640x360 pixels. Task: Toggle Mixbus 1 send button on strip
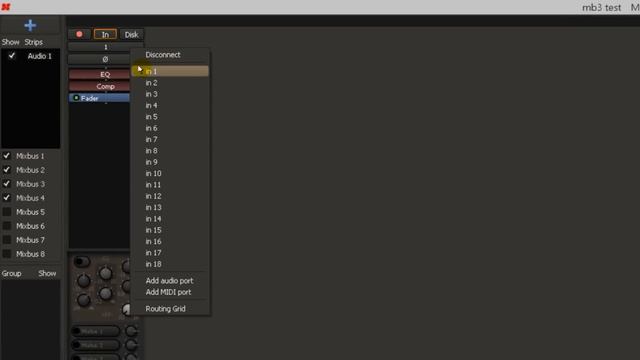tap(96, 331)
